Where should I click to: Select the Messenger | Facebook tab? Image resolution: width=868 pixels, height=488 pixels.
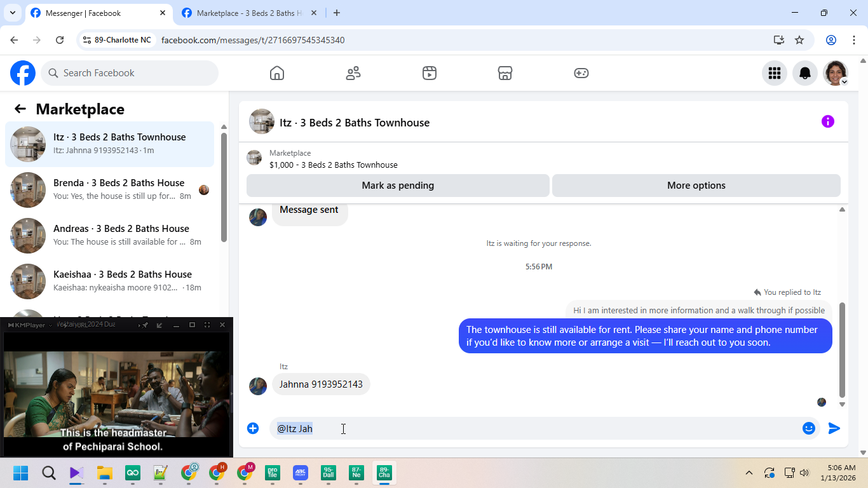coord(98,13)
